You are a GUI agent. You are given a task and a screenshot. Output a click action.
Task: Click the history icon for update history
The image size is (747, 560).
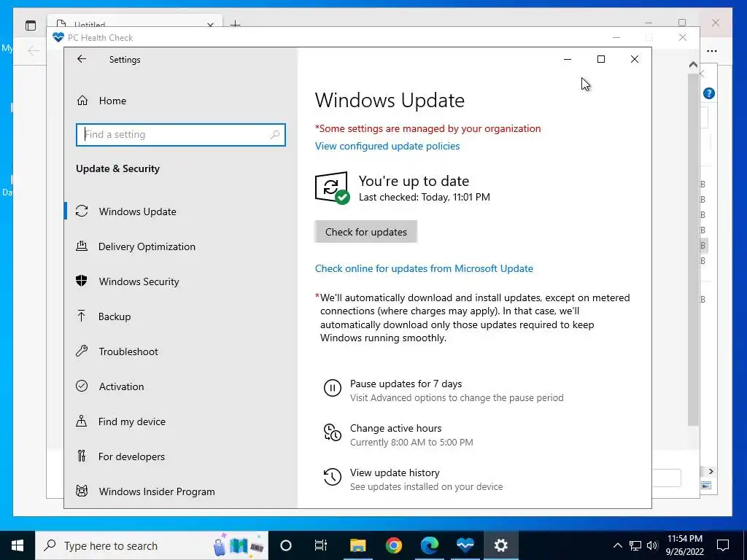(333, 477)
